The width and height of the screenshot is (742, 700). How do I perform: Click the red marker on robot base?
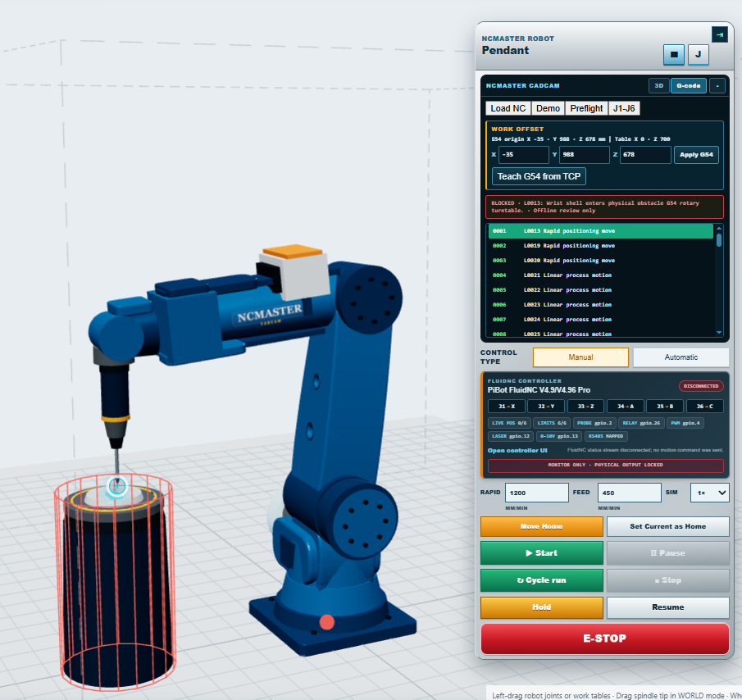[326, 622]
